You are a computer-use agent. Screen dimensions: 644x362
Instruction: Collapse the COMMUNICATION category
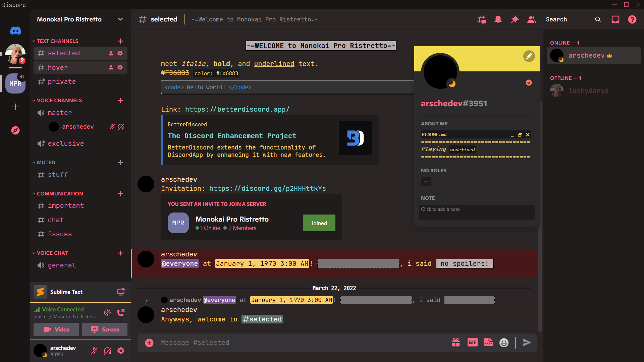pos(60,194)
